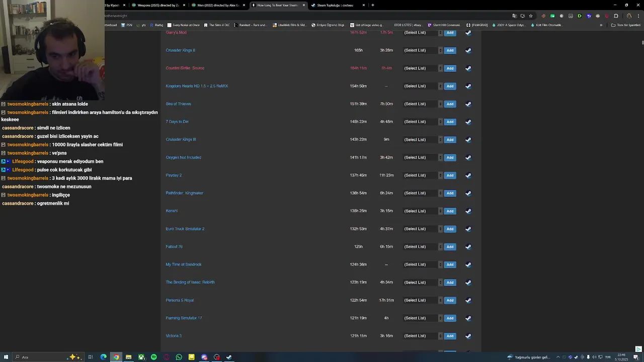The width and height of the screenshot is (644, 362).
Task: Open a new browser tab
Action: pos(372,5)
